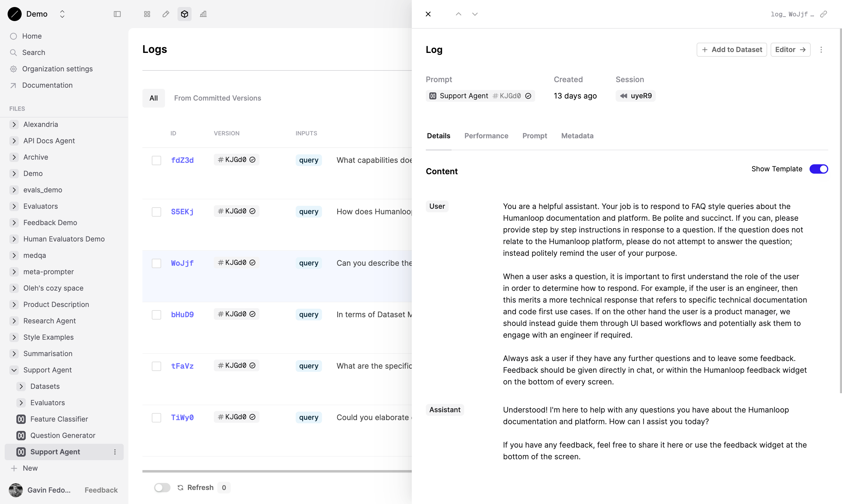This screenshot has height=504, width=842.
Task: Click the Feature Classifier prompt icon
Action: (x=21, y=419)
